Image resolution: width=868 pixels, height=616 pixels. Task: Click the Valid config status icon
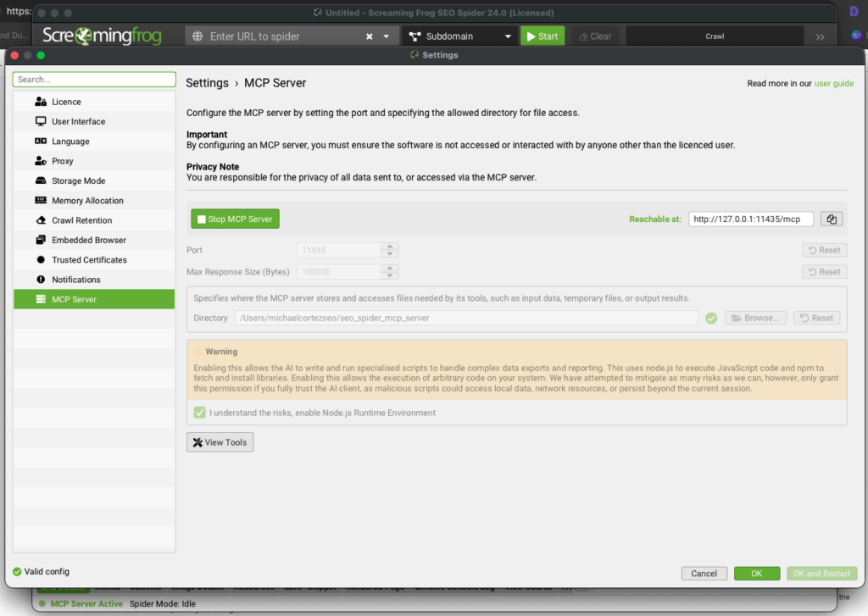[x=17, y=572]
